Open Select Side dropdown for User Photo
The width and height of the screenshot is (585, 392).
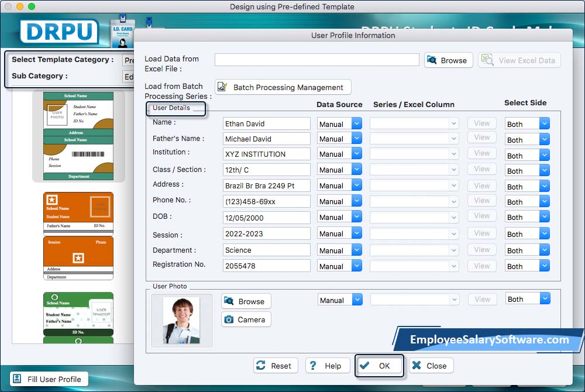coord(528,298)
